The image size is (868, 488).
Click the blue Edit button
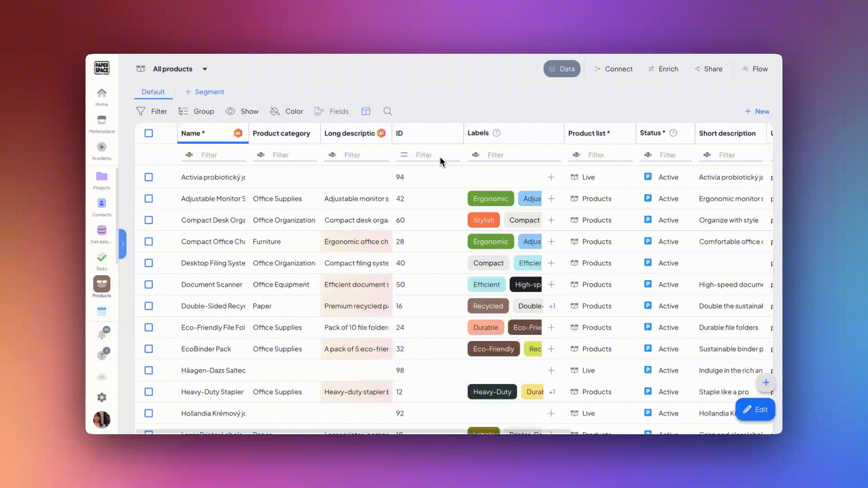(755, 409)
